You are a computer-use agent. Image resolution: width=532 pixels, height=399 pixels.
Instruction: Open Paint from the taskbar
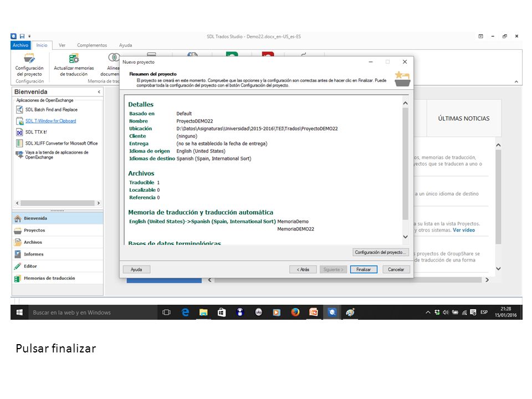click(x=350, y=313)
